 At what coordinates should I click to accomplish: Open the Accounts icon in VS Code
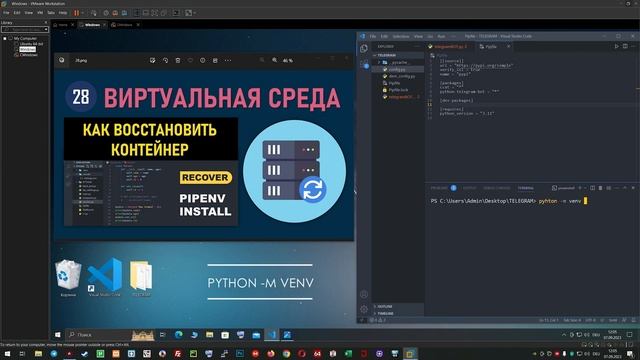pyautogui.click(x=364, y=294)
